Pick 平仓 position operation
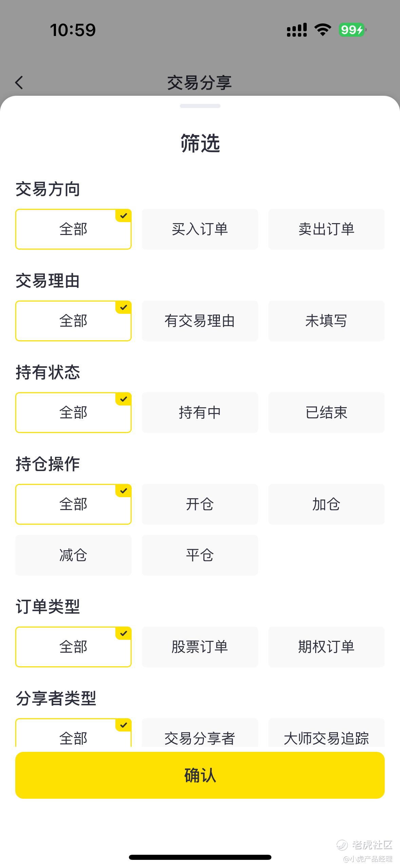 pyautogui.click(x=200, y=555)
